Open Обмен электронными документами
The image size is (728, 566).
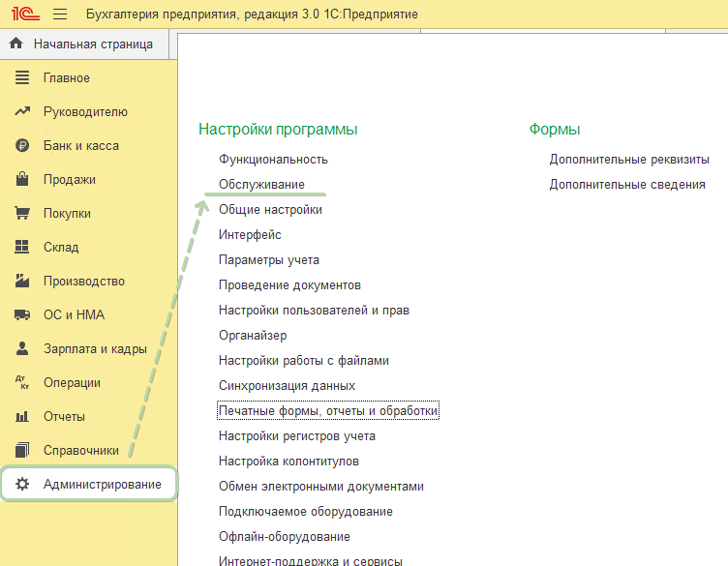(x=321, y=487)
